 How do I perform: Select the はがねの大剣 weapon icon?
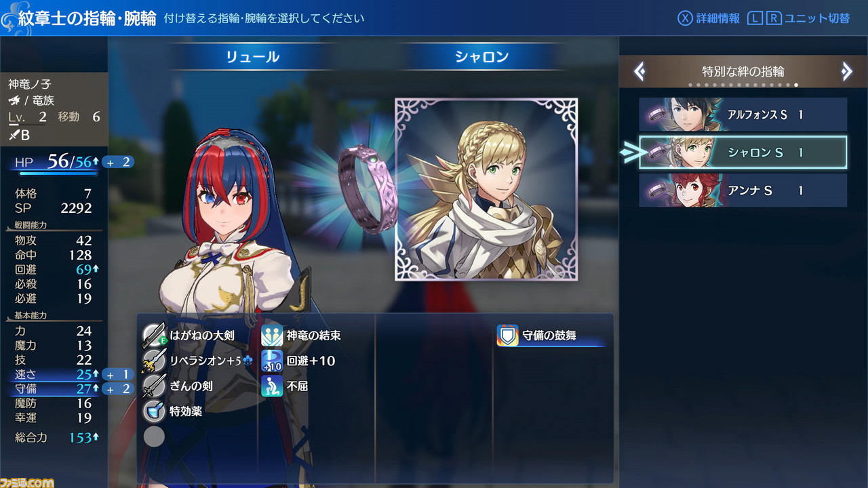coord(154,335)
